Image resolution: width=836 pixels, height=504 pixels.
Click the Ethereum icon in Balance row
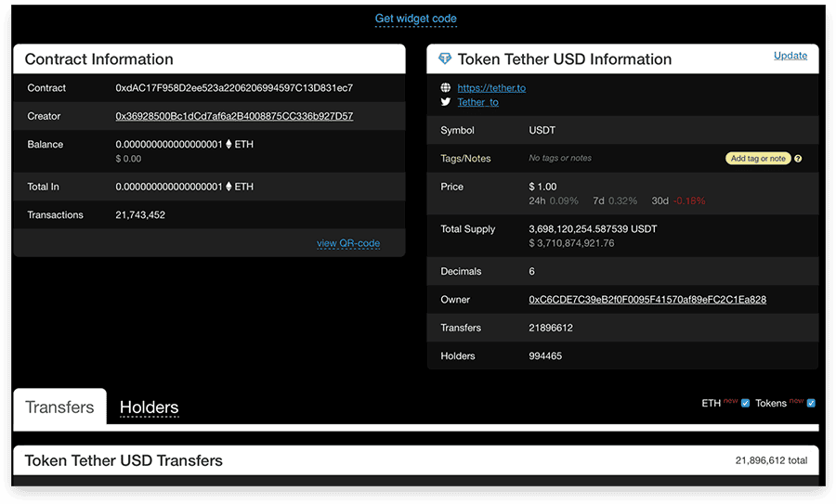(x=229, y=144)
